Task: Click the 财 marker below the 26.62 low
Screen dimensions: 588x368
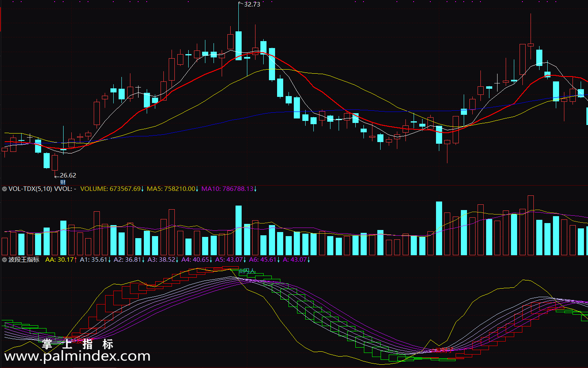Action: pos(63,182)
